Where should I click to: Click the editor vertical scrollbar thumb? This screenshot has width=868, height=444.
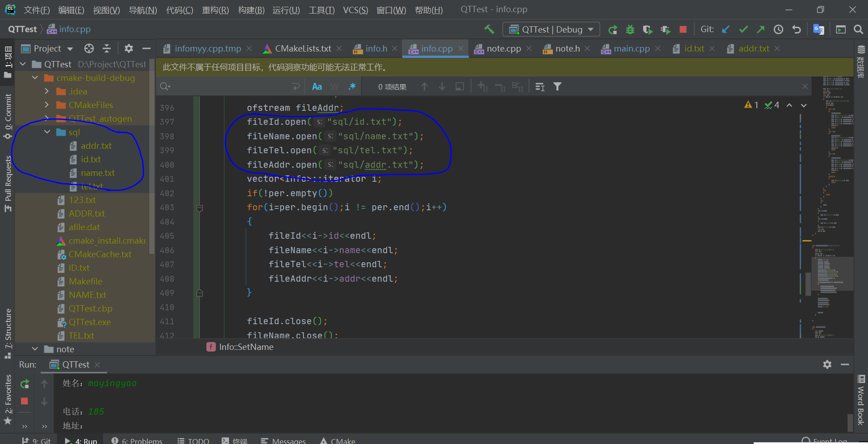tap(808, 284)
